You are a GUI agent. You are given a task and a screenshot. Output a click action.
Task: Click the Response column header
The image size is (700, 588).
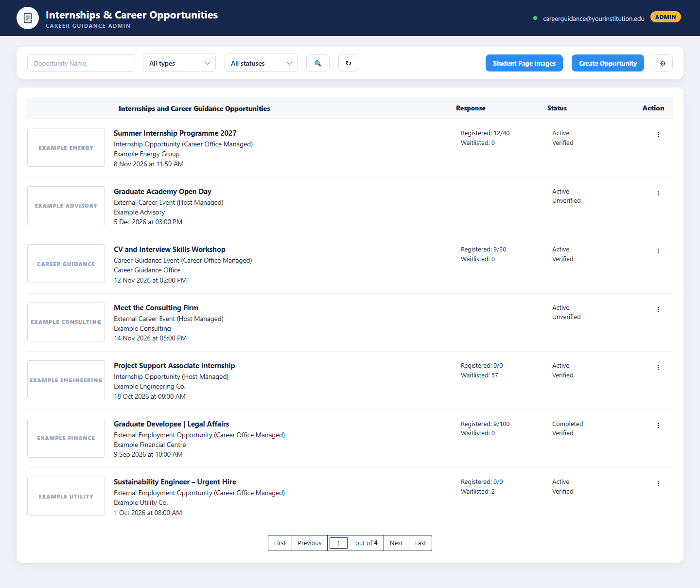[471, 108]
